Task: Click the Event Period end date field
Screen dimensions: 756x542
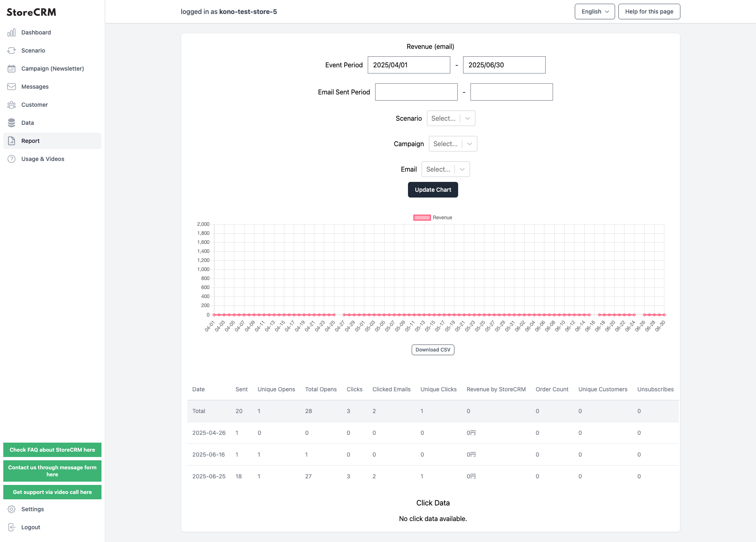Action: click(504, 65)
